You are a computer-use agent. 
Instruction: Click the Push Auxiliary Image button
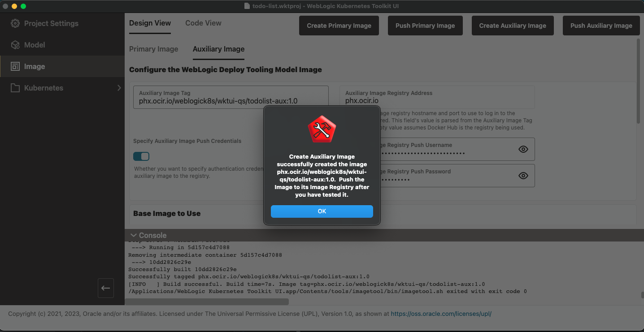click(601, 26)
